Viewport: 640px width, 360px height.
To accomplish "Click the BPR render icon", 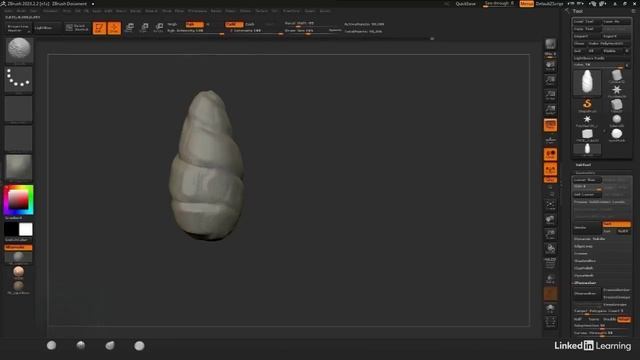I will (550, 44).
